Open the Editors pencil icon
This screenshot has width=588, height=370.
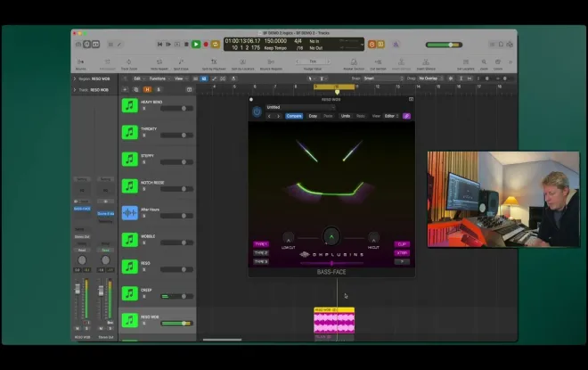(x=119, y=45)
